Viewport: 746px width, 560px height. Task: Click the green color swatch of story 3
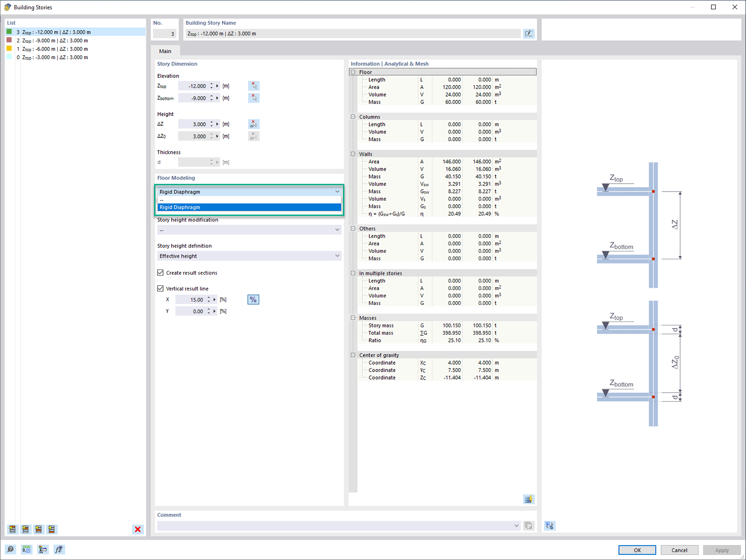(x=9, y=32)
